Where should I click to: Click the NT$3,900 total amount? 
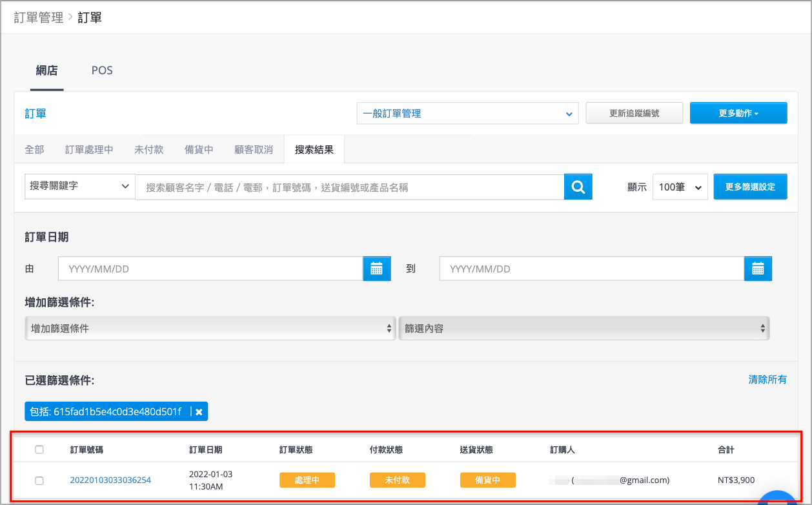click(736, 480)
